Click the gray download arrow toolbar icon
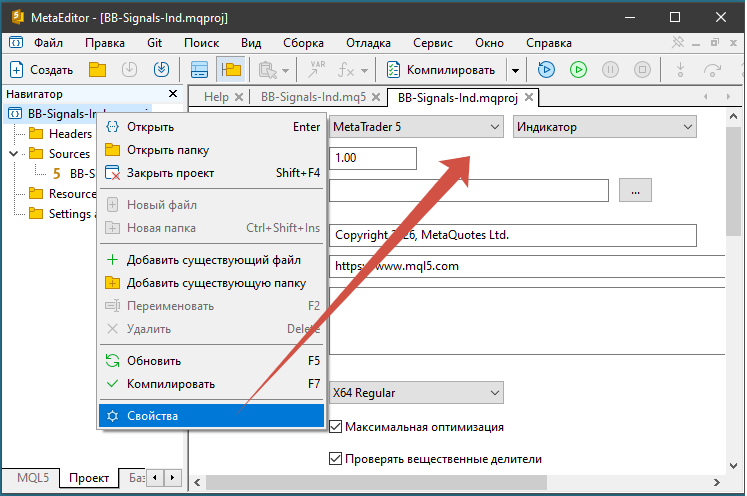This screenshot has height=496, width=747. [129, 70]
